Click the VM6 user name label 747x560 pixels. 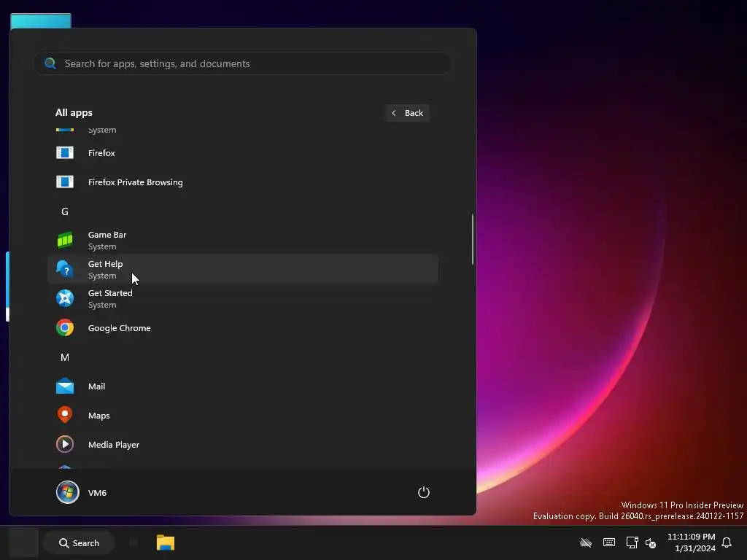(97, 493)
